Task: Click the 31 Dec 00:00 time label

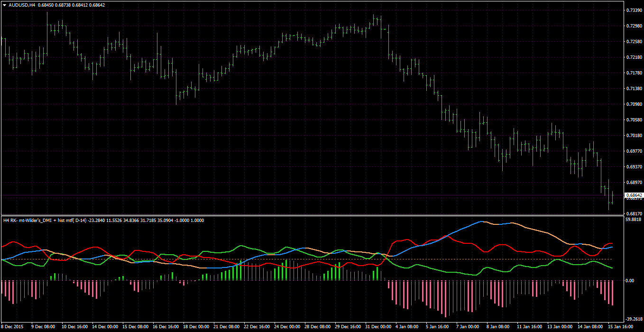Action: pyautogui.click(x=378, y=327)
